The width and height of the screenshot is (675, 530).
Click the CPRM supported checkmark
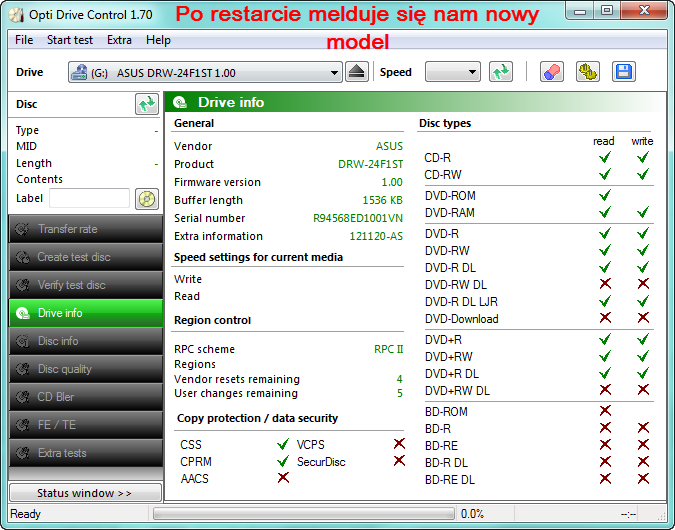point(283,461)
